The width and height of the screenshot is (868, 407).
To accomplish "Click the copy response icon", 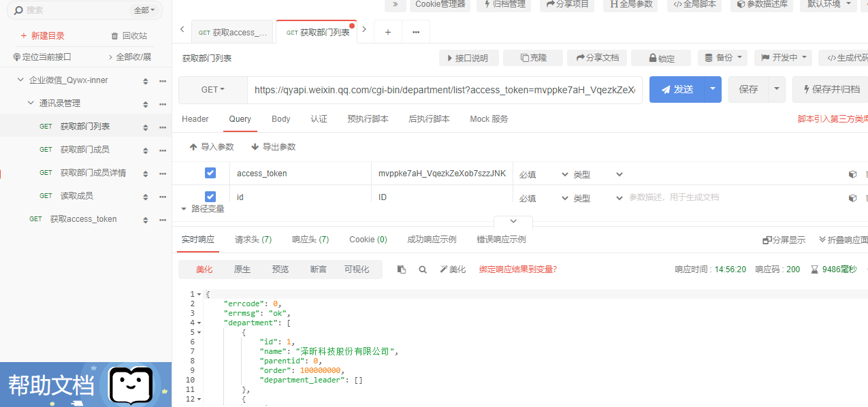I will [x=402, y=270].
